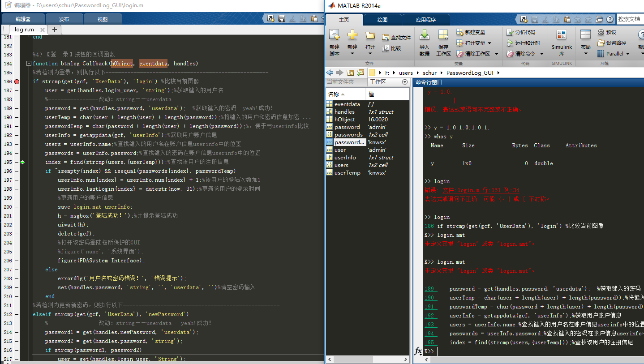The image size is (644, 364).
Task: Expand path arrow after PasswordLog_GUI
Action: click(498, 73)
